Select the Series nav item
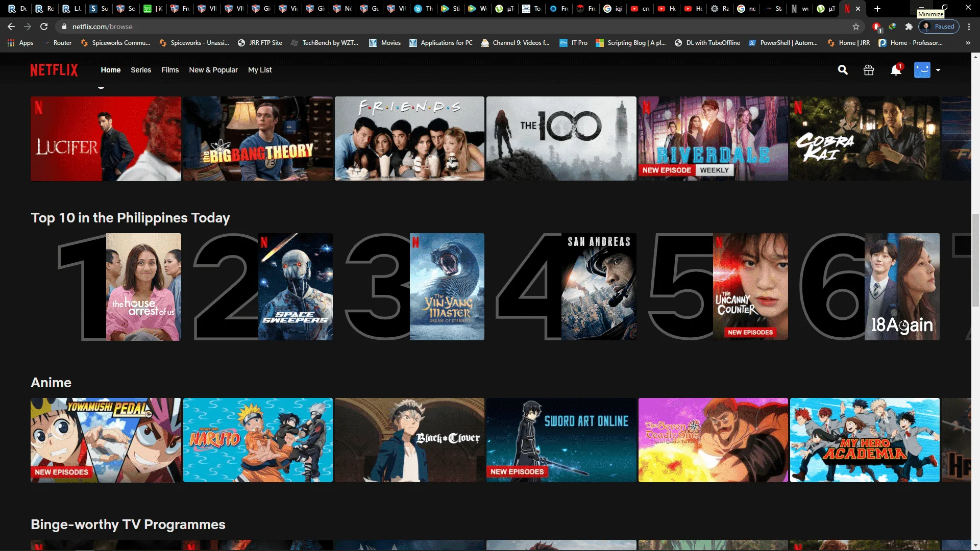 141,70
